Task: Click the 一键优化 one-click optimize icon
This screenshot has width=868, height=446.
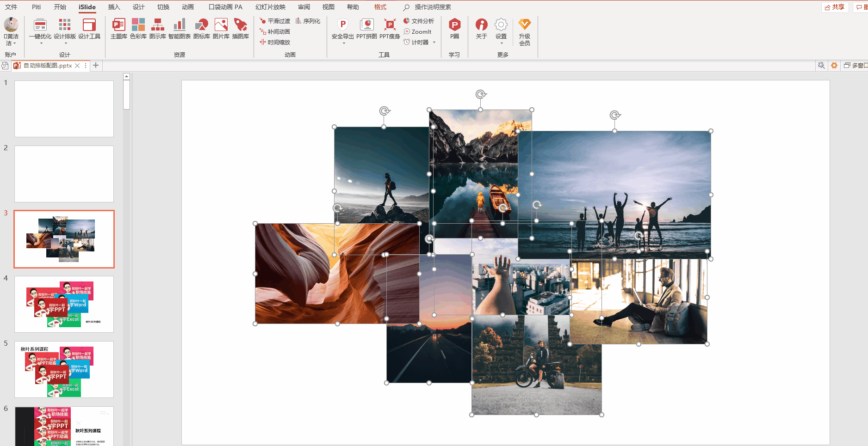Action: [x=40, y=25]
